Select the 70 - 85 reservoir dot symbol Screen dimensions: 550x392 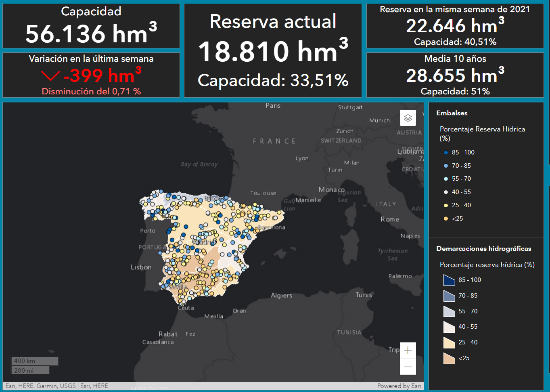(x=445, y=165)
